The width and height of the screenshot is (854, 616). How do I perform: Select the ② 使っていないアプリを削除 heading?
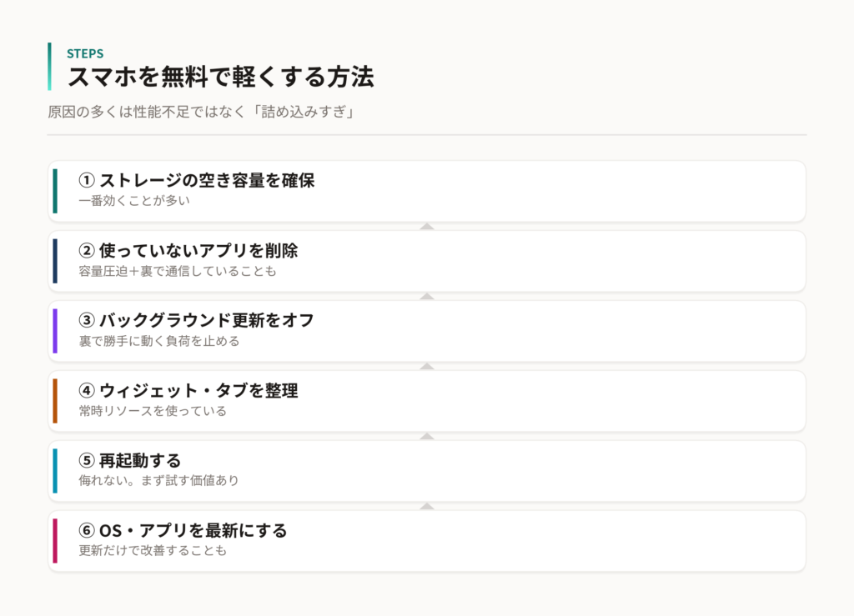[x=188, y=250]
